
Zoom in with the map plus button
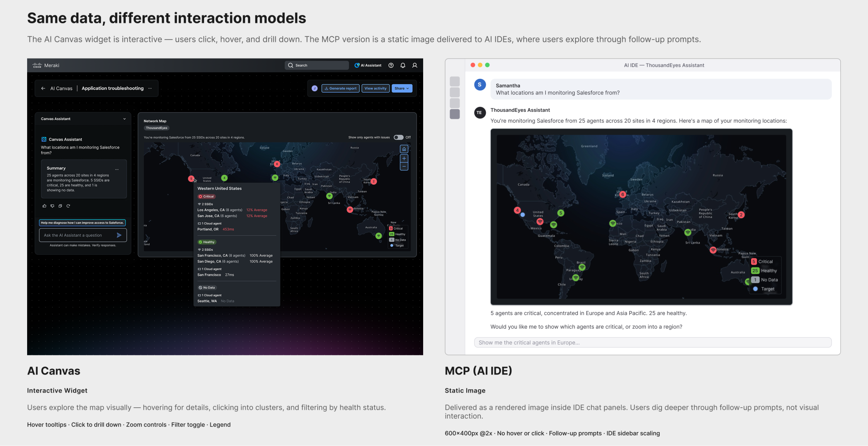coord(404,159)
